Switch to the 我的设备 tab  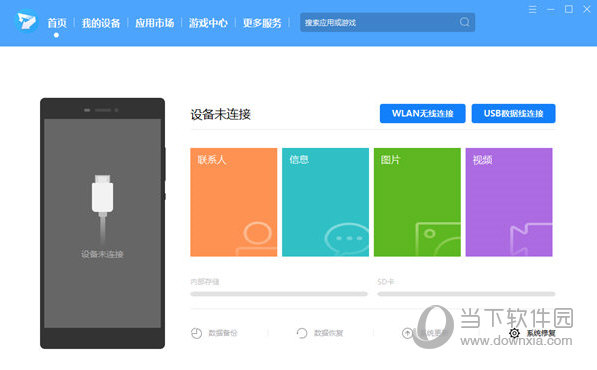click(101, 23)
